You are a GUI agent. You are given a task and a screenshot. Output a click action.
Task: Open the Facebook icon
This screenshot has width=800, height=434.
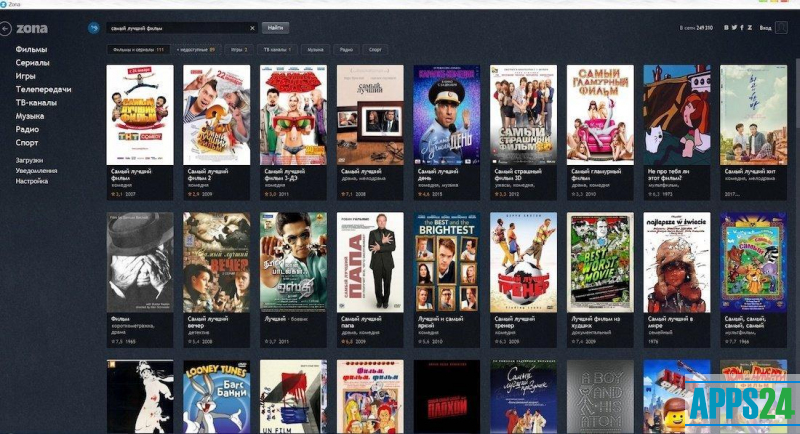(x=742, y=28)
